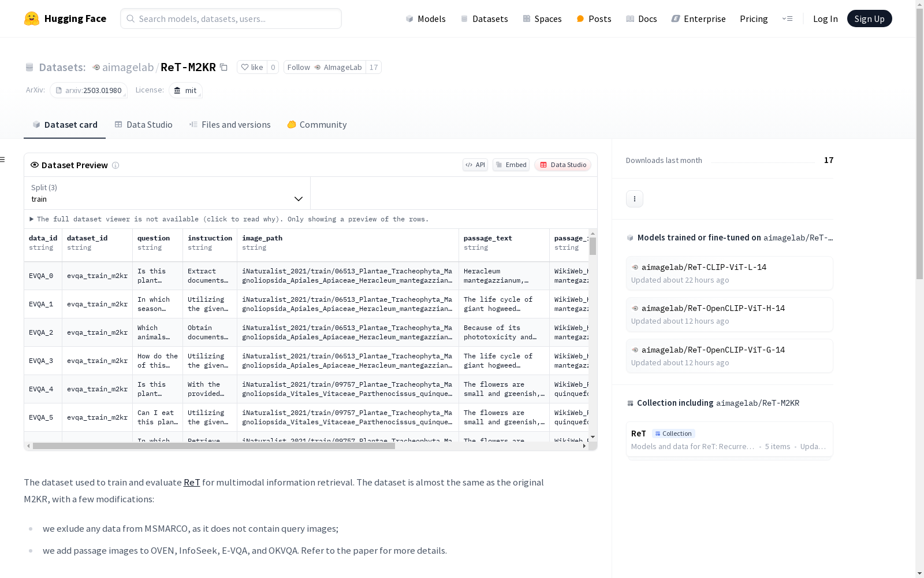Open Models in the top navigation
The width and height of the screenshot is (924, 578).
pos(426,19)
